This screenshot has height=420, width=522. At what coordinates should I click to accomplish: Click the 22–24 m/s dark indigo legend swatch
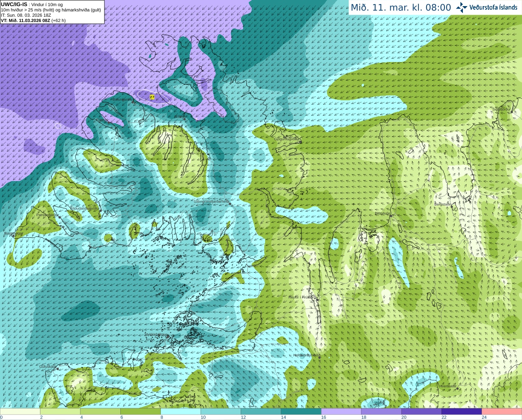tap(462, 411)
